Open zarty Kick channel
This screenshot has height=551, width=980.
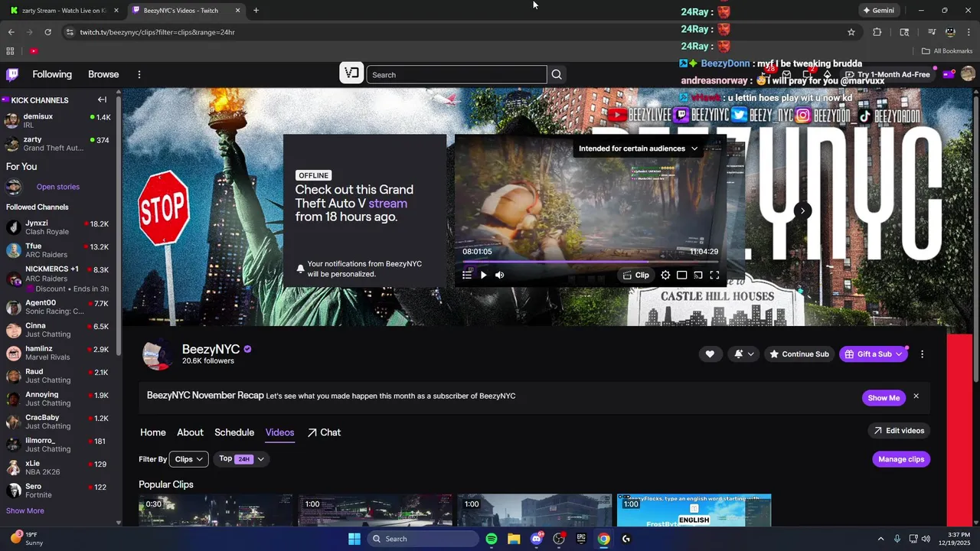coord(58,144)
